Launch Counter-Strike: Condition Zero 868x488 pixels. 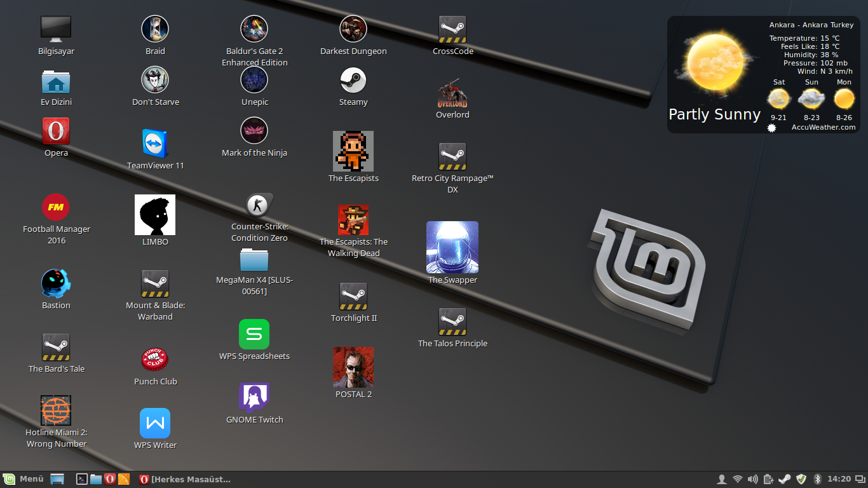pyautogui.click(x=259, y=205)
